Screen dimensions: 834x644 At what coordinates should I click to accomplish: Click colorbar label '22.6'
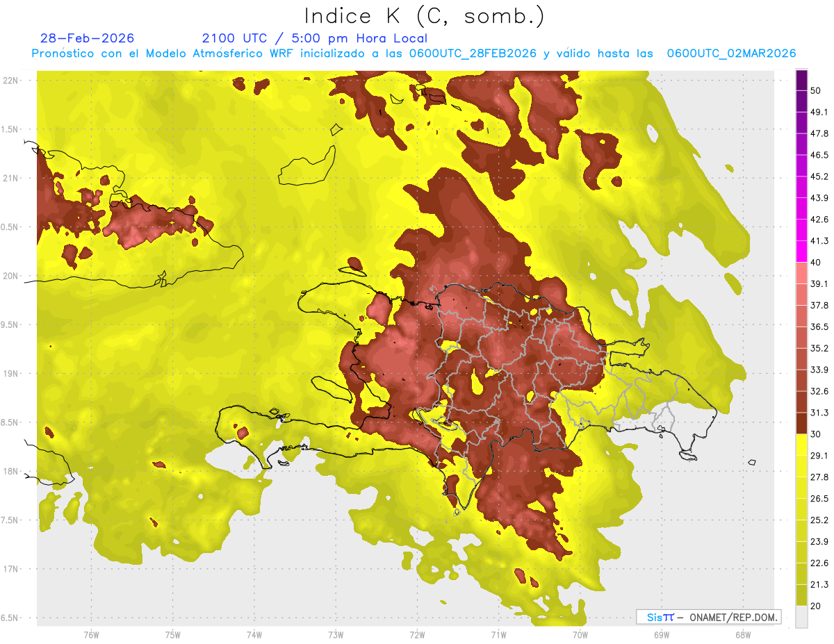(x=820, y=563)
